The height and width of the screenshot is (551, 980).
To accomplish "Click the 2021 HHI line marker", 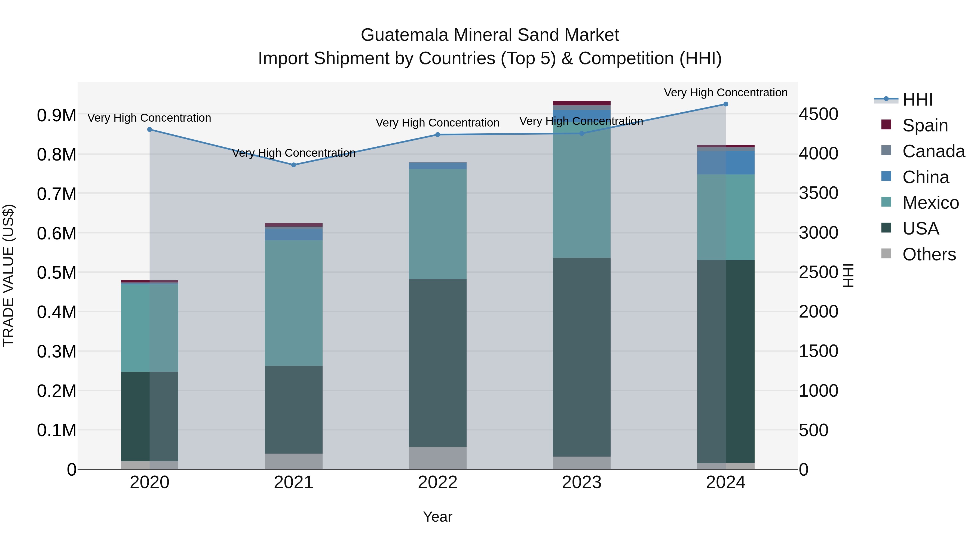I will point(294,165).
